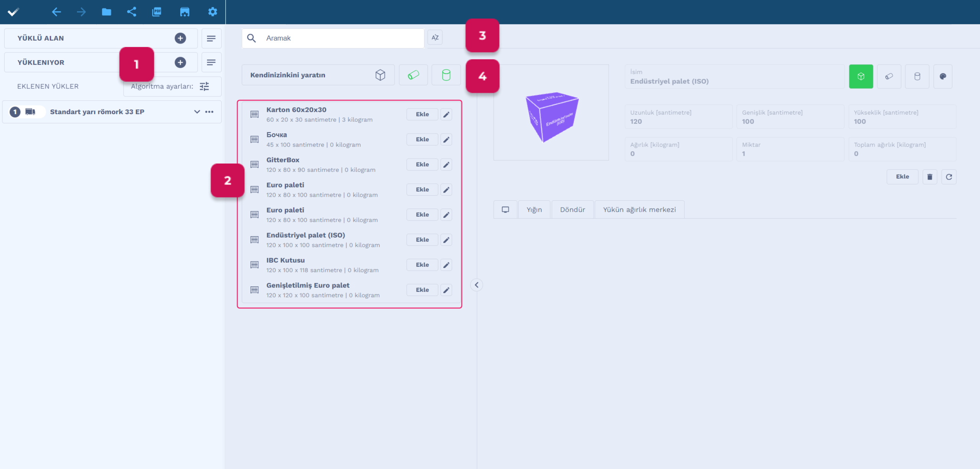Toggle A-Z sort button near search
Screen dimensions: 980x469
pos(435,38)
